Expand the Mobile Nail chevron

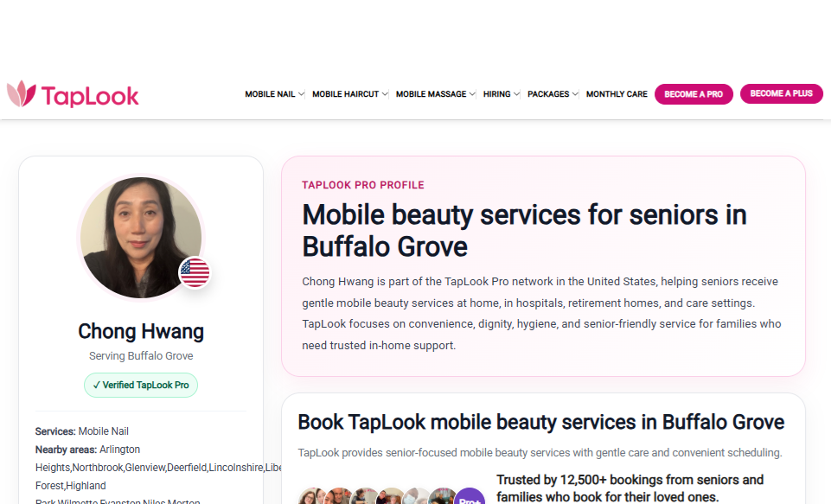301,94
